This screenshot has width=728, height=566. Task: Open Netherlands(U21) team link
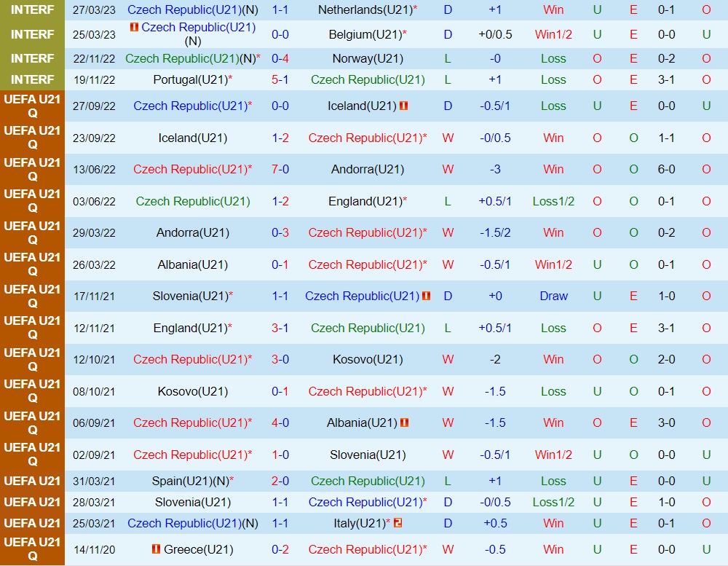365,9
